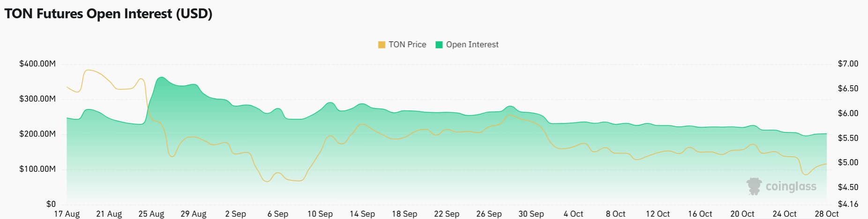The width and height of the screenshot is (868, 219).
Task: Click the $400.00M left axis label
Action: coord(37,64)
